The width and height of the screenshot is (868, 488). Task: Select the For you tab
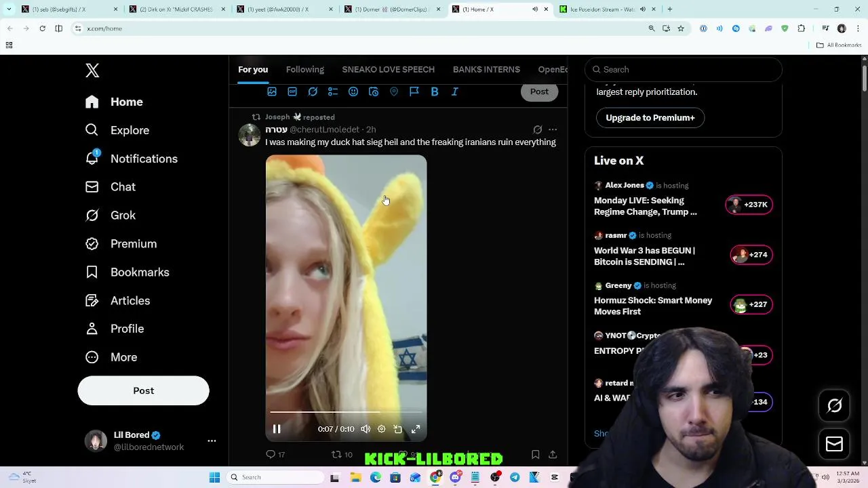click(x=253, y=69)
